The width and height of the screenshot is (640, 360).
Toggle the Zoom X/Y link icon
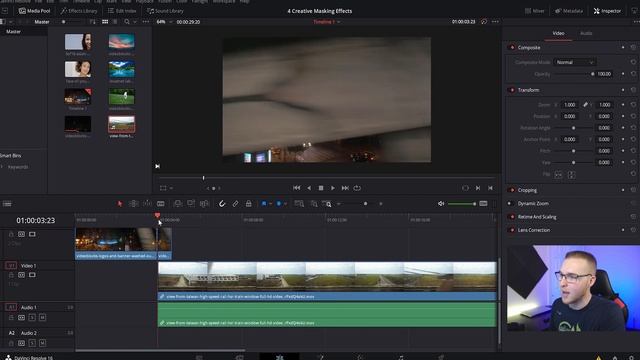(x=585, y=105)
